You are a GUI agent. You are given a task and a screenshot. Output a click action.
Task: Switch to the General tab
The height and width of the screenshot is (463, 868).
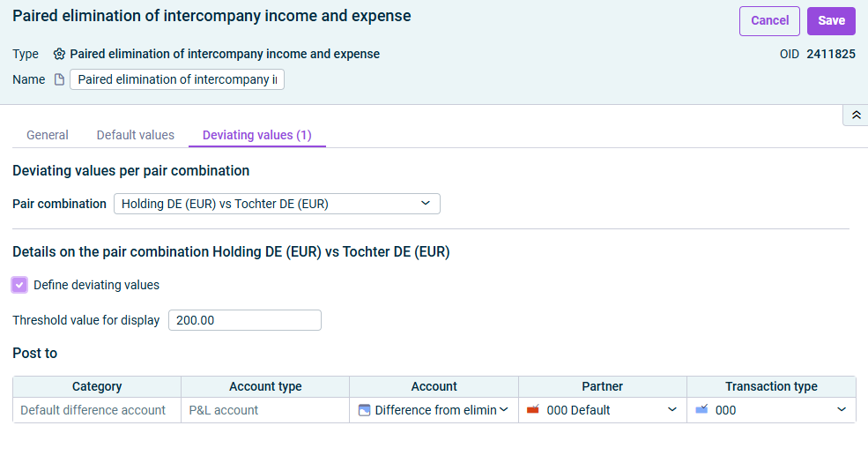(48, 135)
